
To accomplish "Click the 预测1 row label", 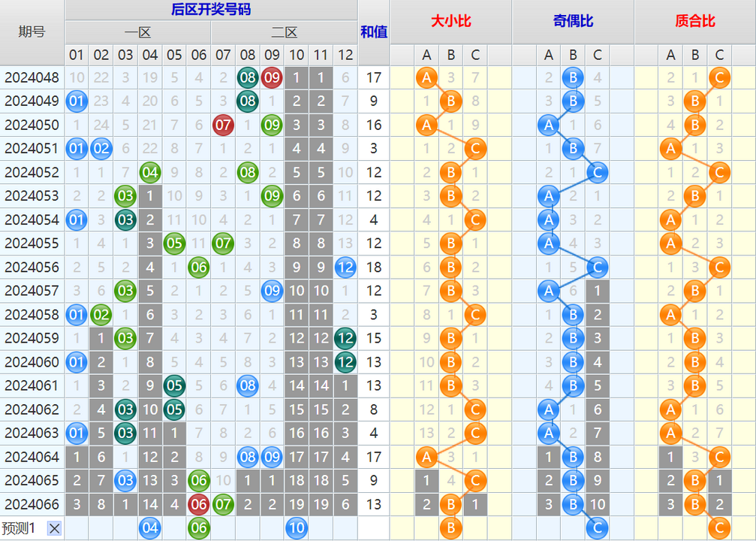I will [18, 528].
